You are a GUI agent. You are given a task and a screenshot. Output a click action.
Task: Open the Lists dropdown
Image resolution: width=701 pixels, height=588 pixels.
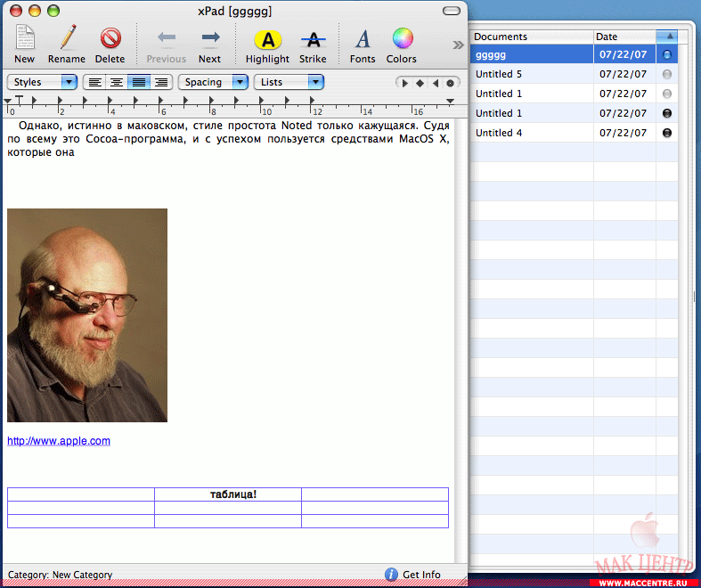(289, 82)
